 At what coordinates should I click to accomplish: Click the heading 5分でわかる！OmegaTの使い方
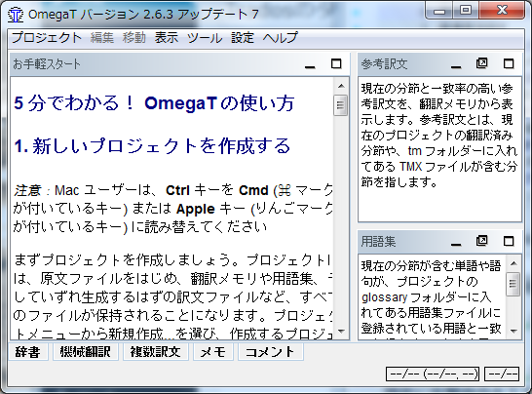tap(154, 103)
